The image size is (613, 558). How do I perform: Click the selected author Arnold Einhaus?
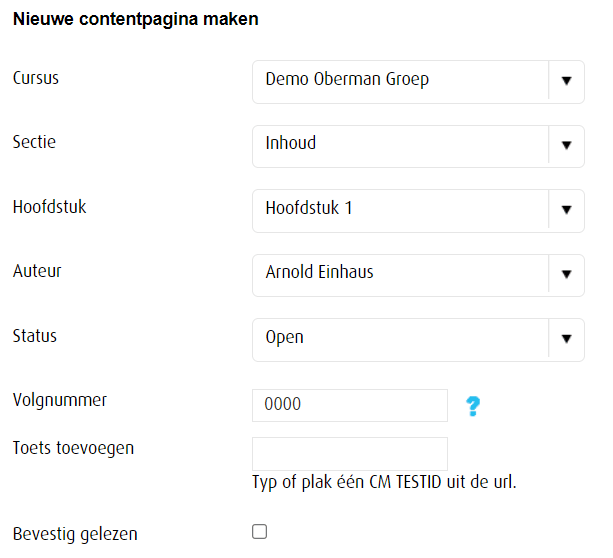319,272
